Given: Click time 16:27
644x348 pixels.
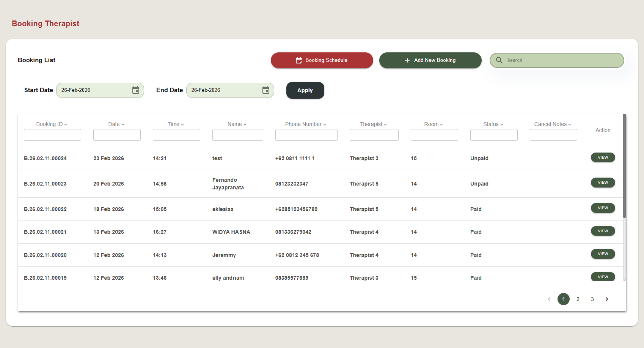Looking at the screenshot, I should click(160, 232).
